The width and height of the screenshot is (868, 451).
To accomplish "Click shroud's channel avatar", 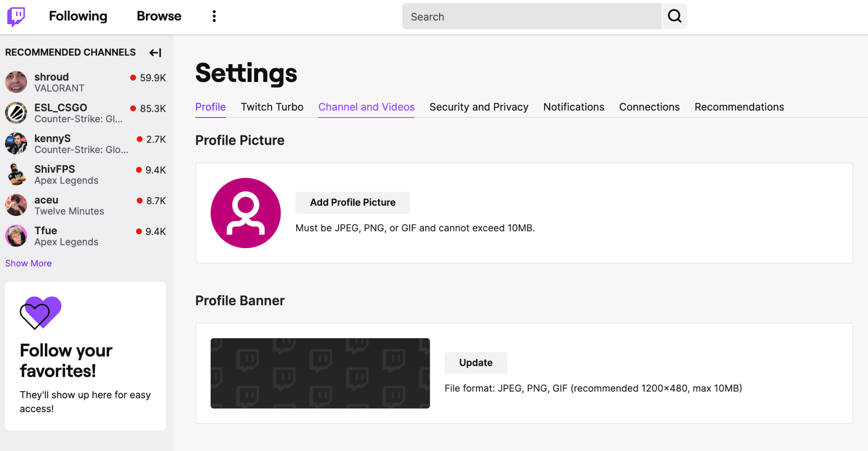I will [16, 82].
